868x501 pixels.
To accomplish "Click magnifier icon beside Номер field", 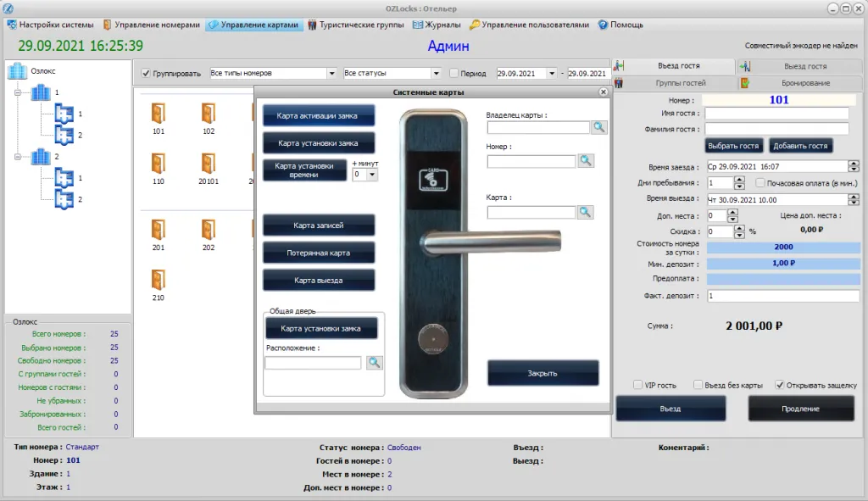I will [x=586, y=161].
